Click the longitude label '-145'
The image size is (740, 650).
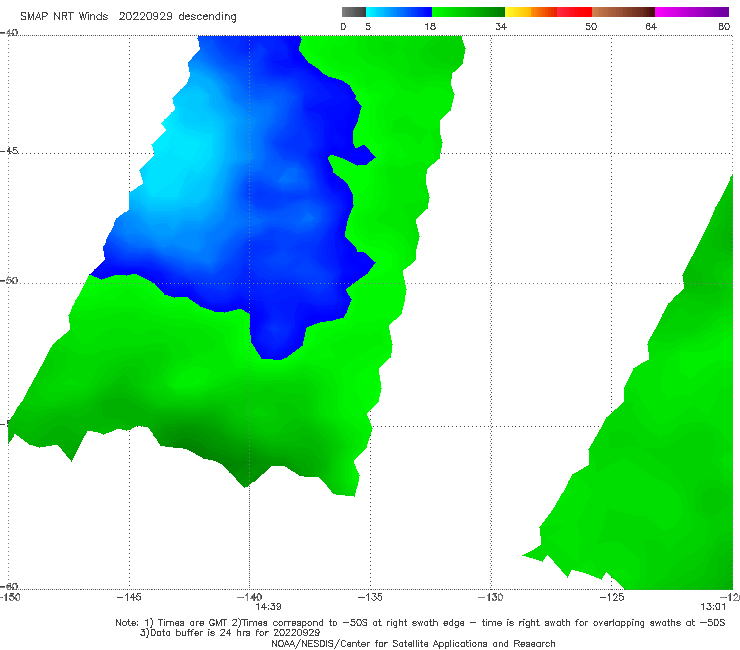[x=129, y=597]
